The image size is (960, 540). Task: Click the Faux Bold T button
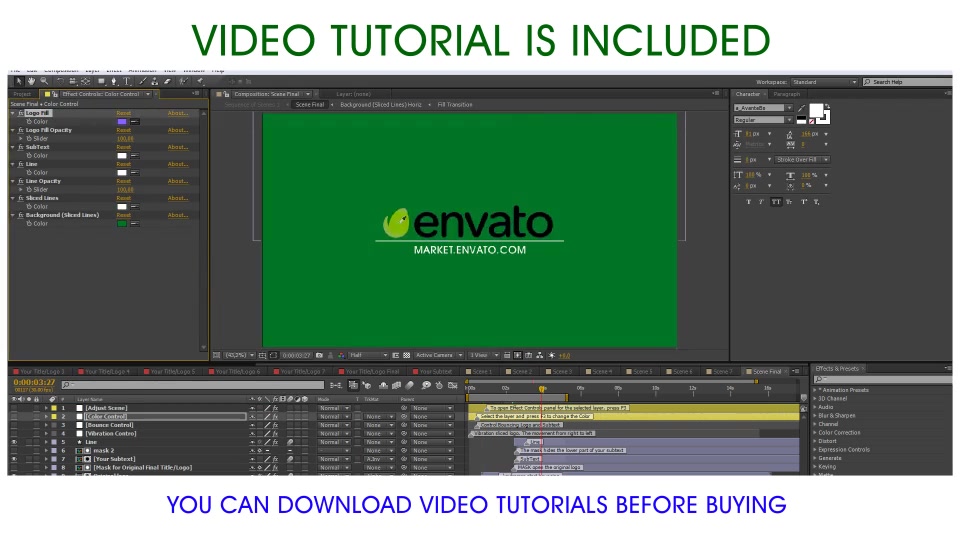coord(749,201)
